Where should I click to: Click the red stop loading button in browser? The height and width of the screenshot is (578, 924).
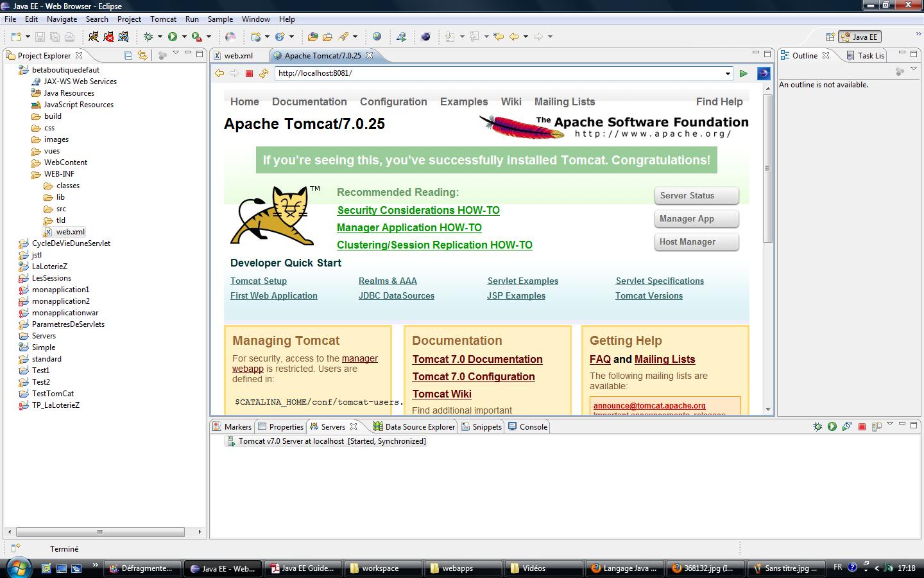[x=250, y=73]
